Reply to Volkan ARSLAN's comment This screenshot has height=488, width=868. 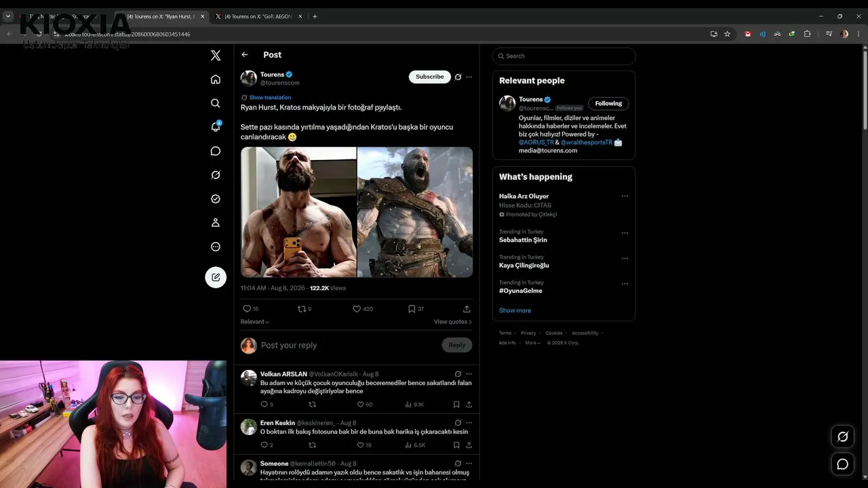(x=267, y=405)
